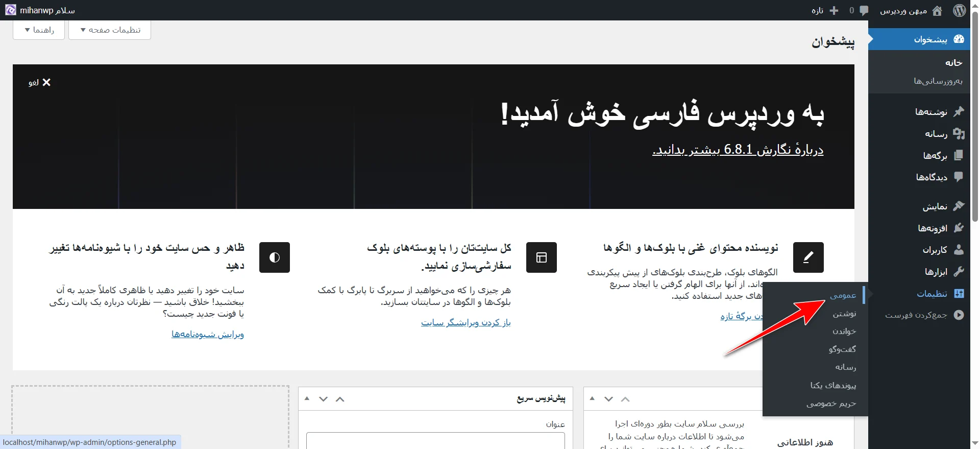Click the جمع‌کردن فهرست collapse menu label
The image size is (980, 449).
pos(916,315)
